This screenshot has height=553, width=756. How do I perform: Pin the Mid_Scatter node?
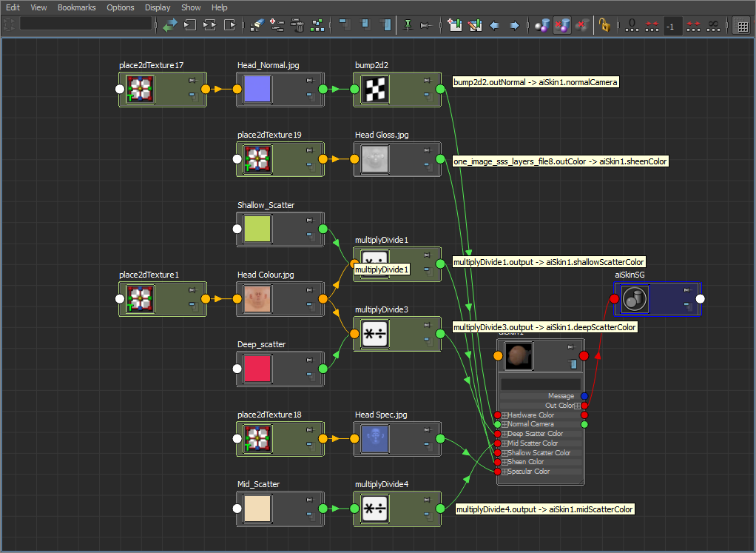point(311,500)
